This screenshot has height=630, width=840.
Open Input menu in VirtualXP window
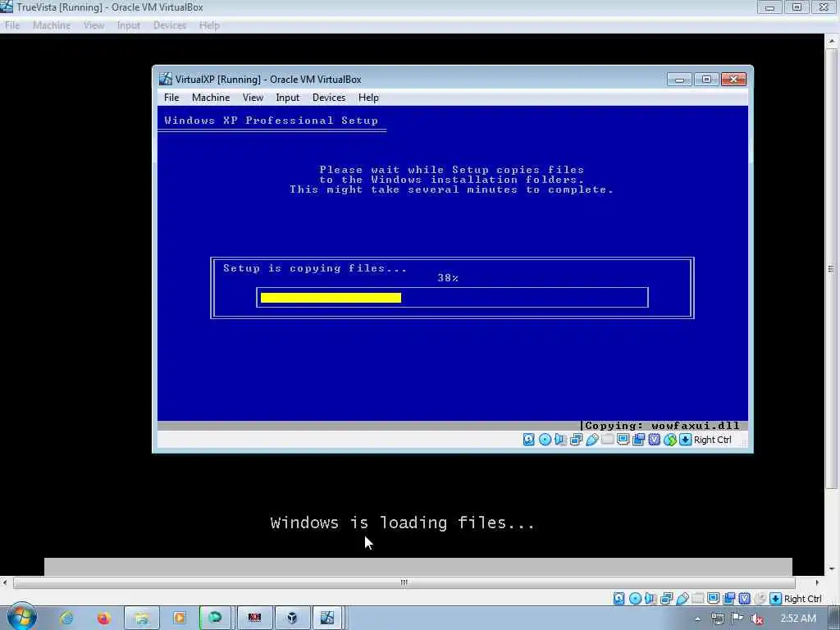point(288,98)
